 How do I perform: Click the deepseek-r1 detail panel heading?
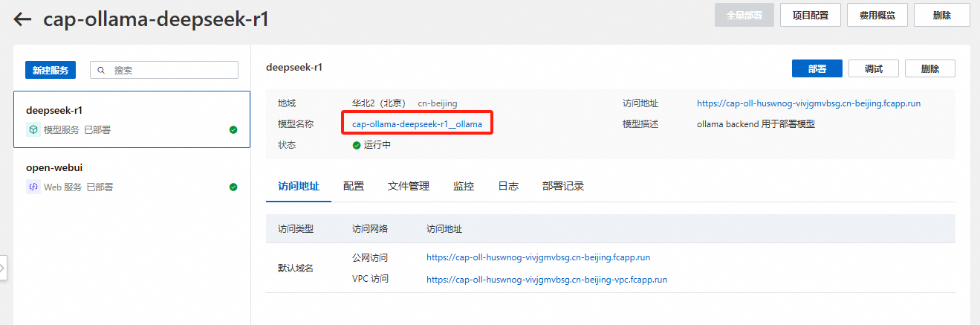pos(294,67)
